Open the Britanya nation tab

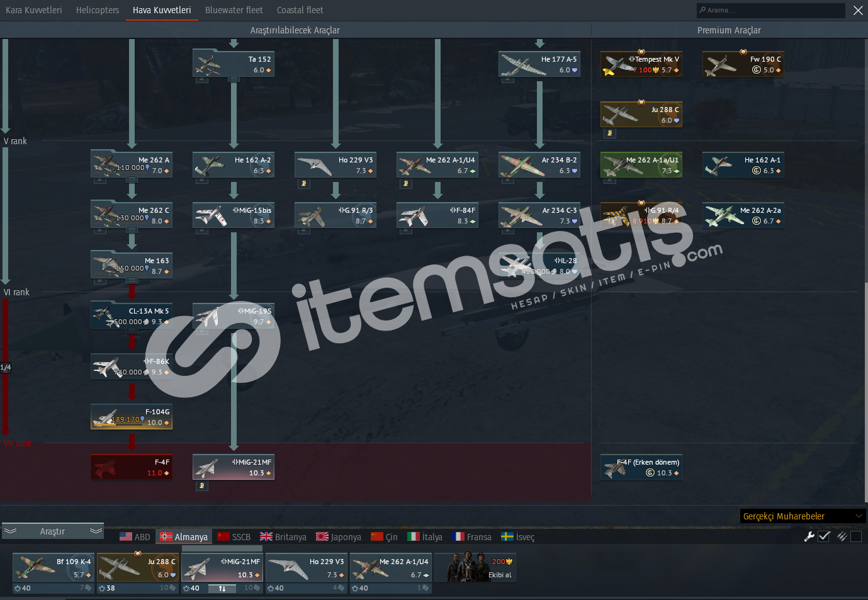[283, 537]
